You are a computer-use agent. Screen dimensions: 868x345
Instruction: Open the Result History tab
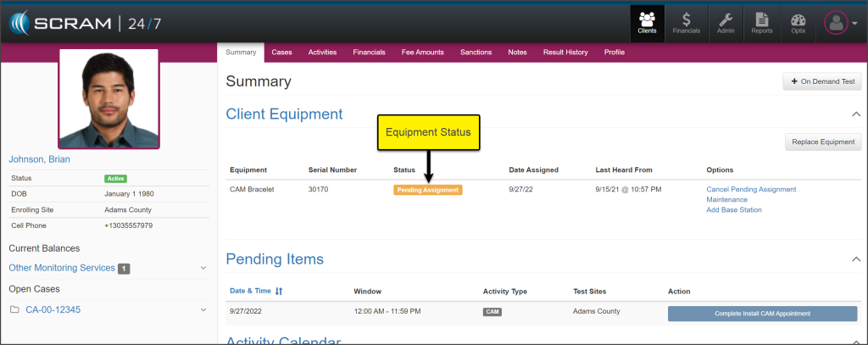click(x=565, y=53)
